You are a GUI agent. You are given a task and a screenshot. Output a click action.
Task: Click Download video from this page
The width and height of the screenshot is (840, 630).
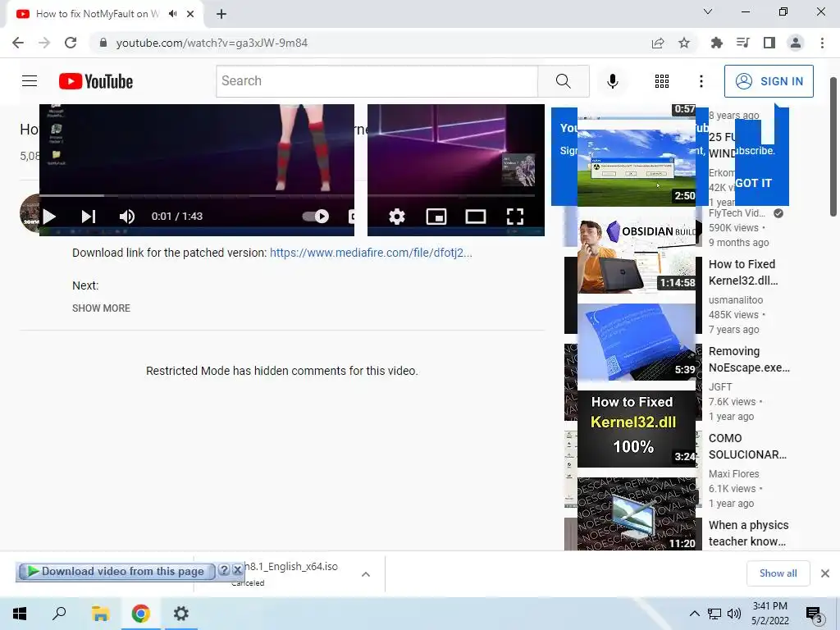[x=116, y=571]
